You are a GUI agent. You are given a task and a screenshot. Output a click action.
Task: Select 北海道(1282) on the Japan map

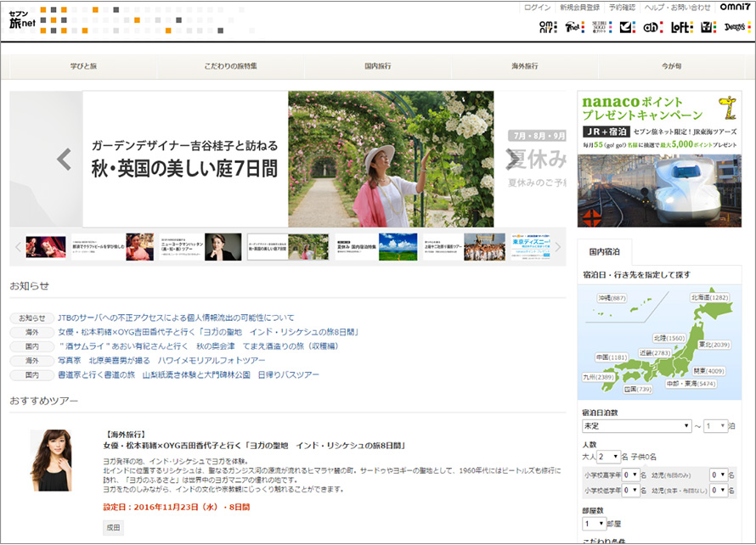[710, 298]
